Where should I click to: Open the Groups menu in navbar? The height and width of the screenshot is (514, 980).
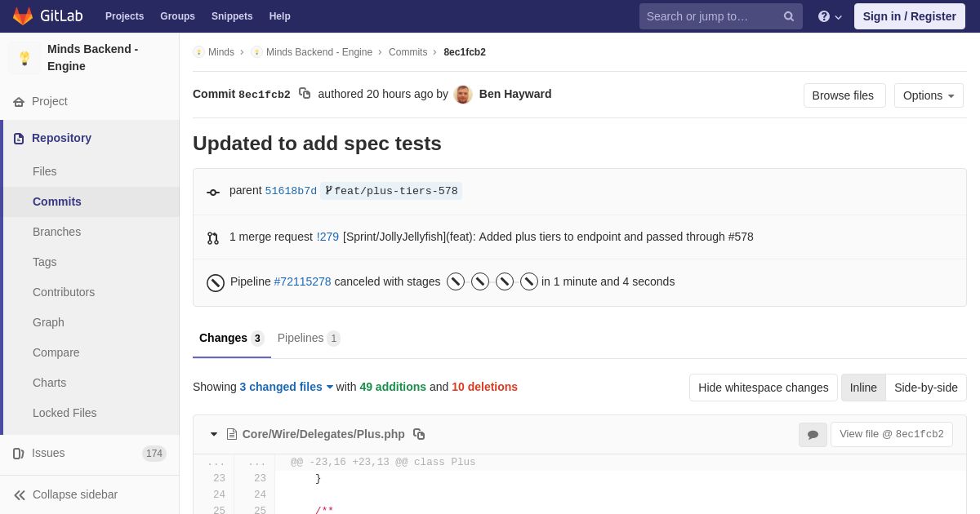coord(177,16)
